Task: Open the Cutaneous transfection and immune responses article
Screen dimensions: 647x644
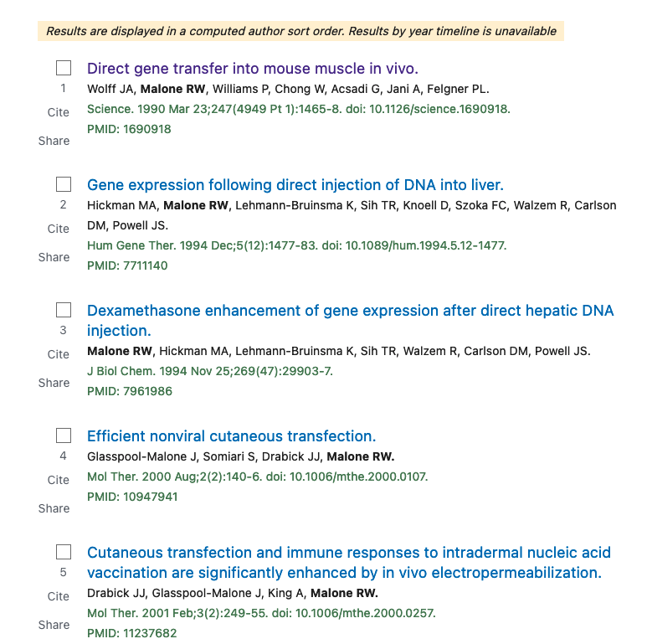Action: click(349, 562)
